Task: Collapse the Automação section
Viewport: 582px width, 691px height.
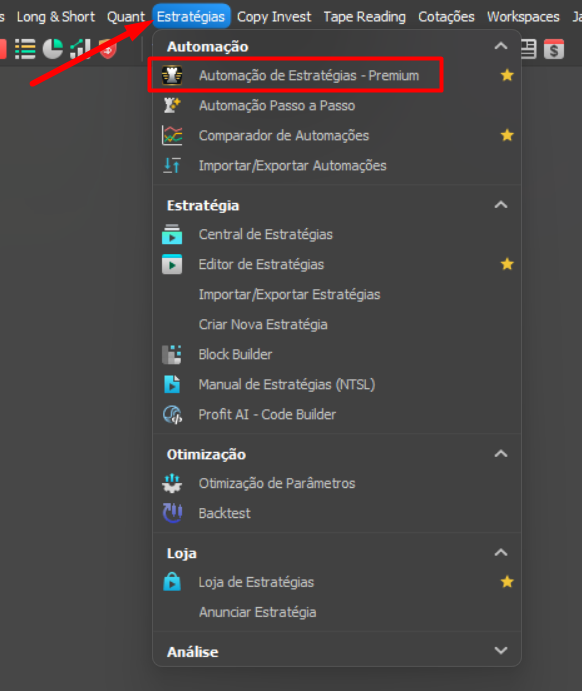Action: click(x=501, y=46)
